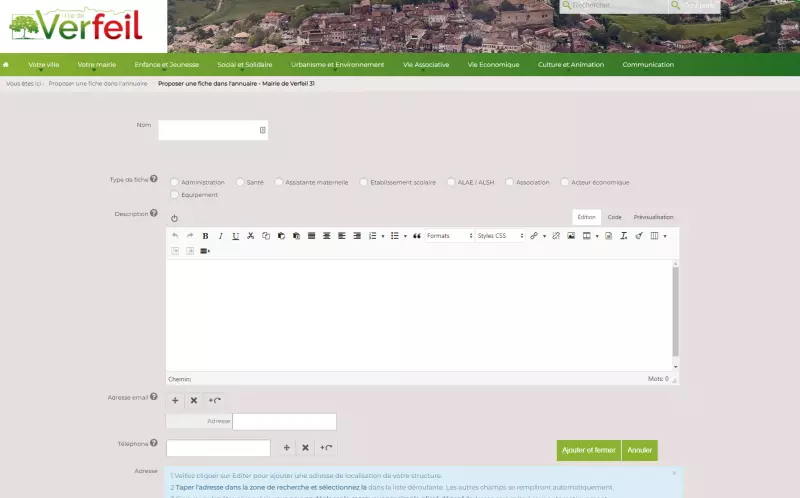800x498 pixels.
Task: Insert an image using the image icon
Action: click(571, 236)
